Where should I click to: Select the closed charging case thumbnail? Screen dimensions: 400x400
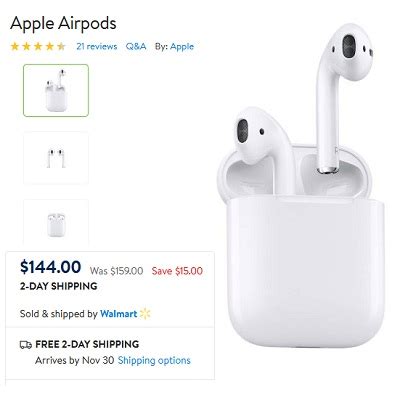(x=56, y=223)
